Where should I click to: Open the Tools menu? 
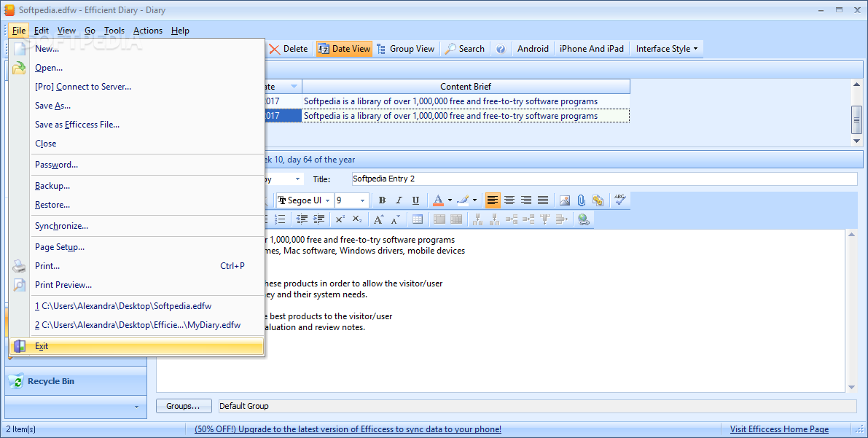[114, 31]
